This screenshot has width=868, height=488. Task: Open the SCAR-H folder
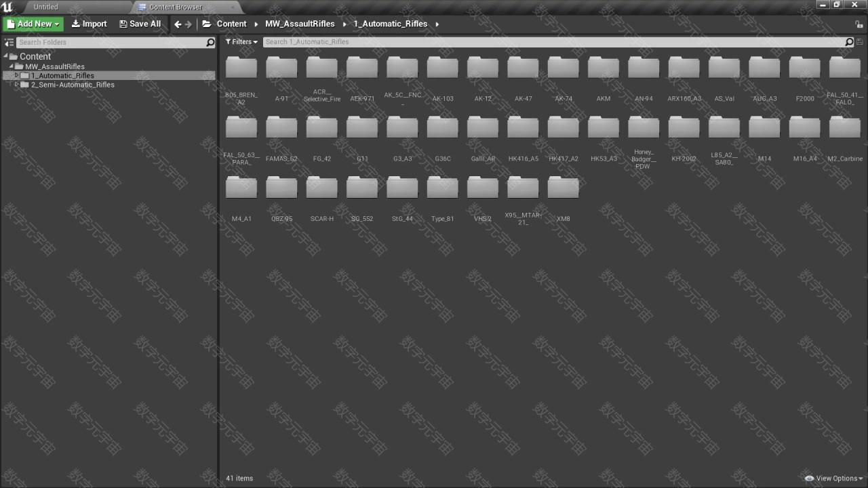coord(321,196)
